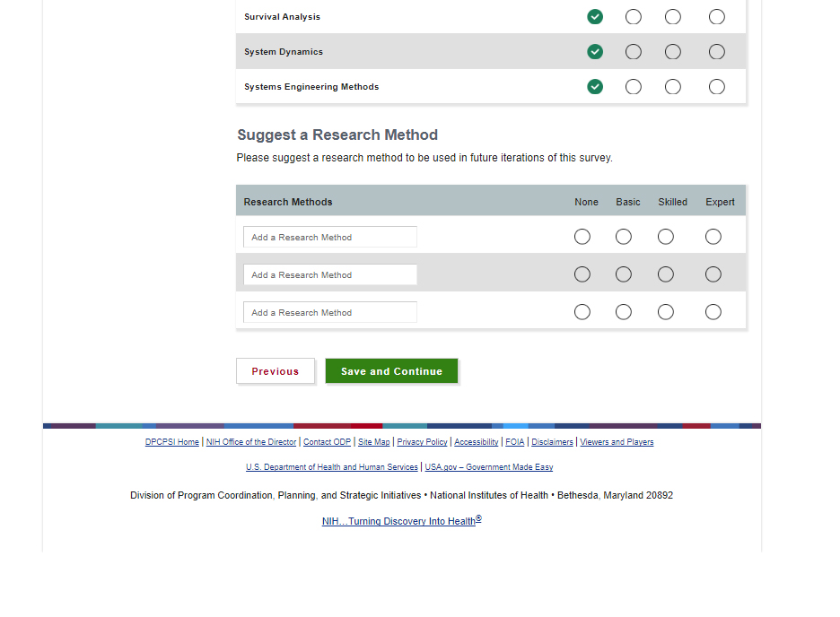Click the second Add a Research Method field
The image size is (840, 617).
(x=329, y=275)
